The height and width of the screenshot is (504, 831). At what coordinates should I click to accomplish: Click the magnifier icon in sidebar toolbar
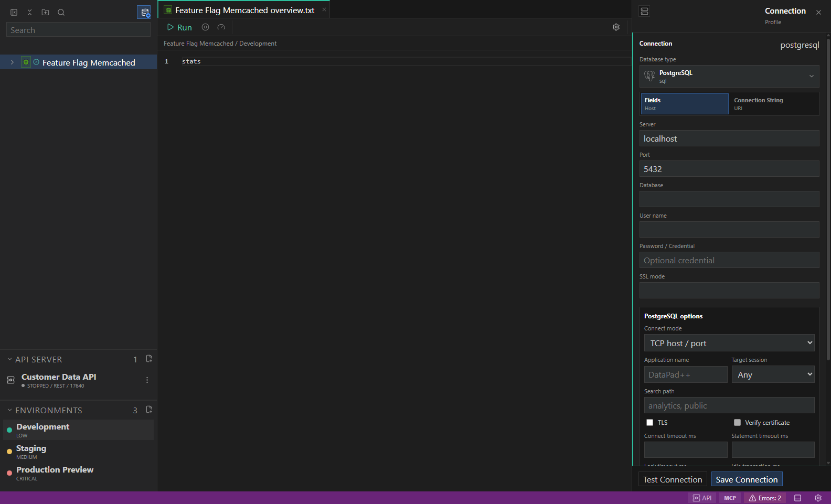(x=61, y=12)
